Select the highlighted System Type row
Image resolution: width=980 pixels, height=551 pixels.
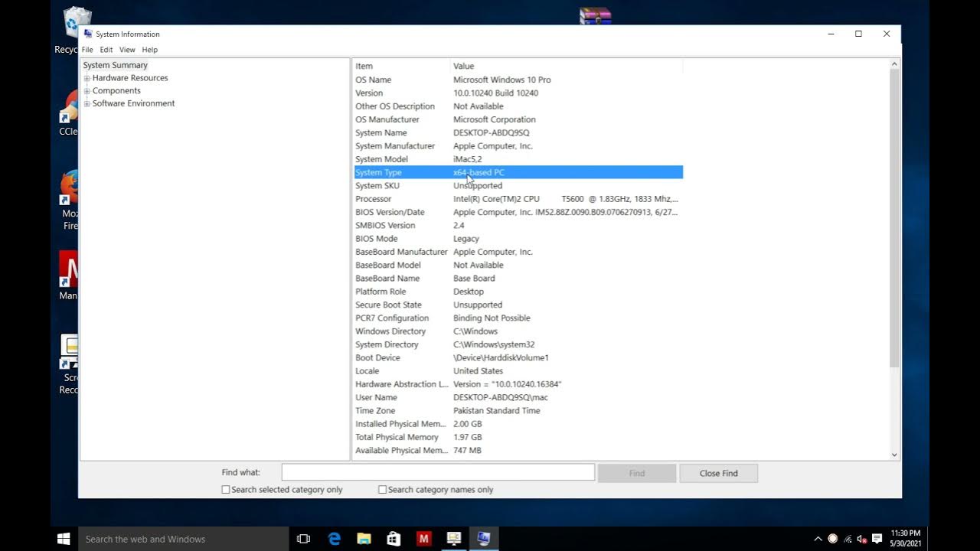tap(518, 172)
